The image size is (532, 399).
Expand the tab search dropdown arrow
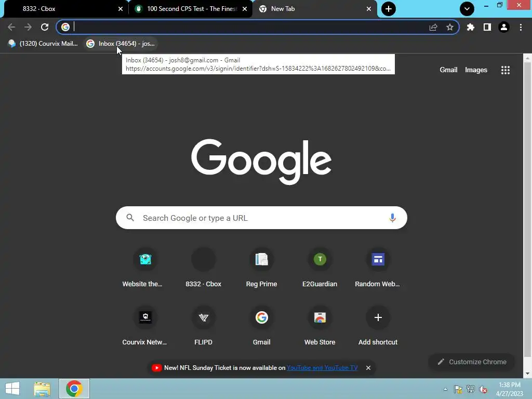click(x=467, y=9)
